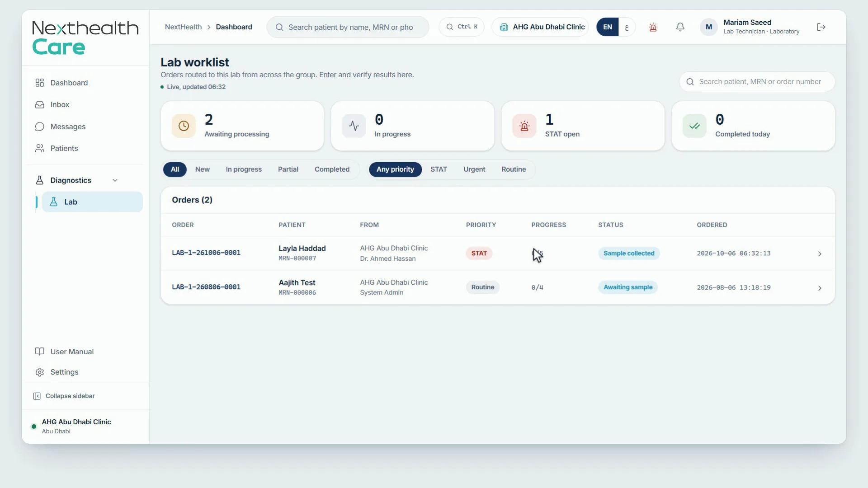The width and height of the screenshot is (868, 488).
Task: Expand order LAB-1-260806-0001 chevron
Action: pos(820,288)
